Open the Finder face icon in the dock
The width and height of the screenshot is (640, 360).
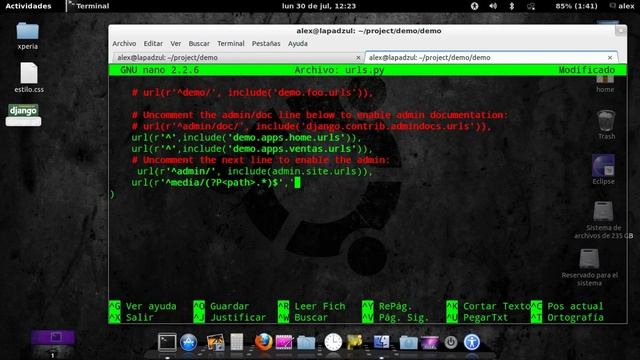pyautogui.click(x=382, y=342)
